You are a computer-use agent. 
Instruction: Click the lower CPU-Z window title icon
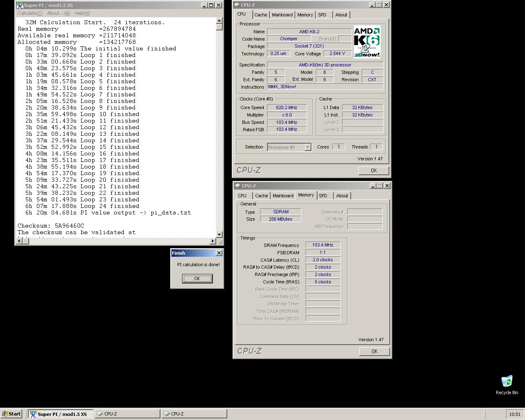pyautogui.click(x=238, y=186)
